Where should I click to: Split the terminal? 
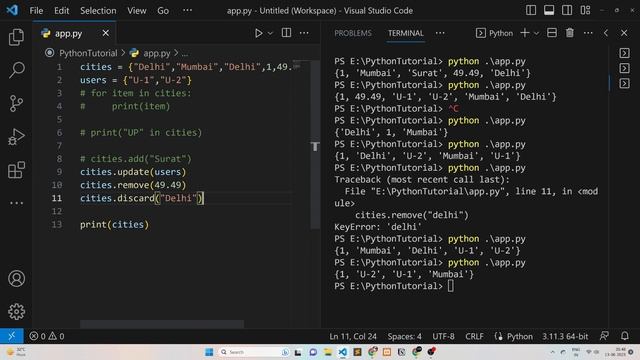(x=552, y=33)
